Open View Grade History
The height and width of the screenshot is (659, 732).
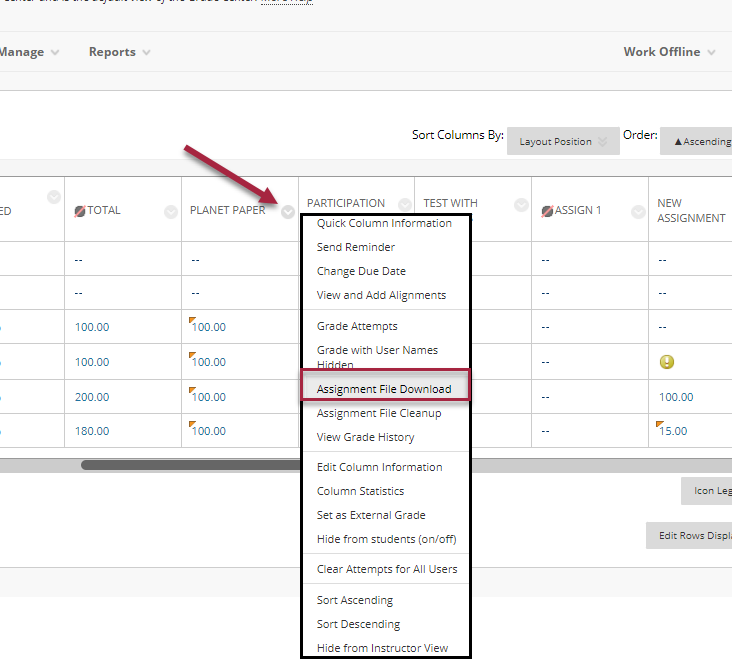tap(366, 437)
